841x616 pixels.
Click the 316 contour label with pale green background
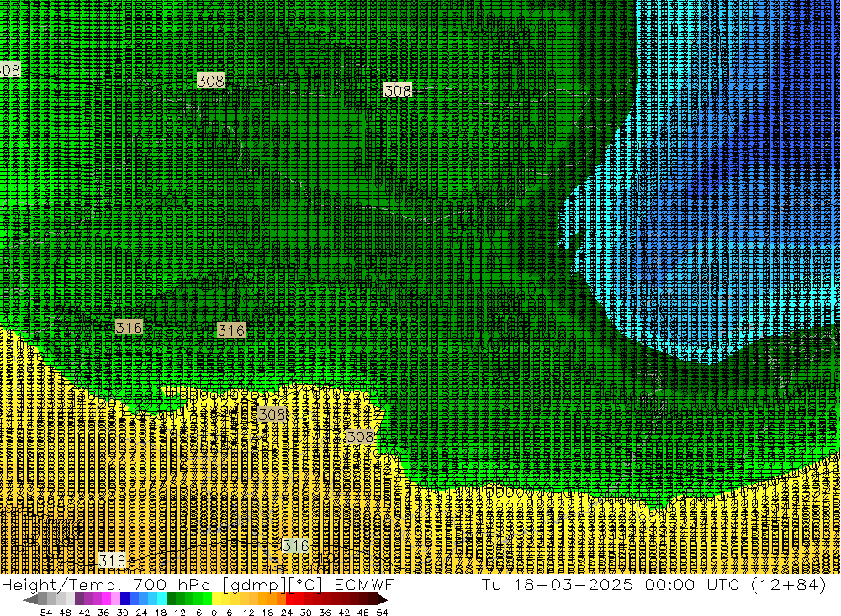coord(296,545)
